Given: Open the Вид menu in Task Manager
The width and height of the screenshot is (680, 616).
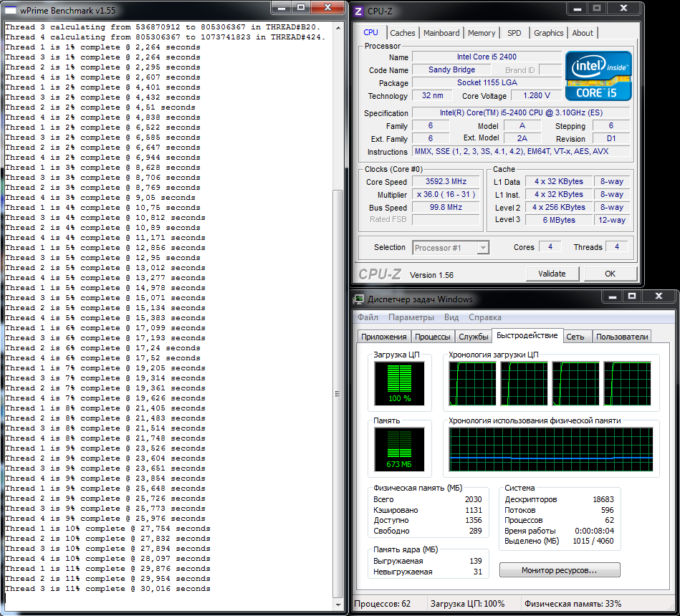Looking at the screenshot, I should click(x=451, y=317).
